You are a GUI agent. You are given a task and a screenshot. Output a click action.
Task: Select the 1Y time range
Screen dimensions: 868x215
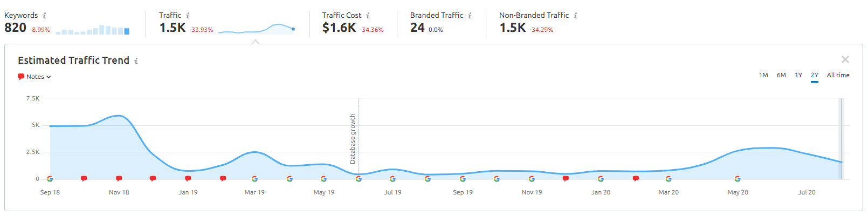(x=798, y=75)
